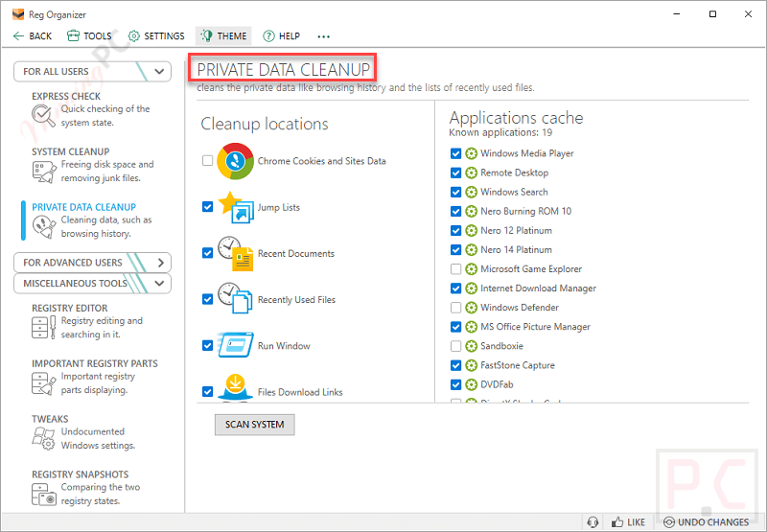Open Express Check from the sidebar icon
Image resolution: width=767 pixels, height=532 pixels.
pyautogui.click(x=43, y=116)
